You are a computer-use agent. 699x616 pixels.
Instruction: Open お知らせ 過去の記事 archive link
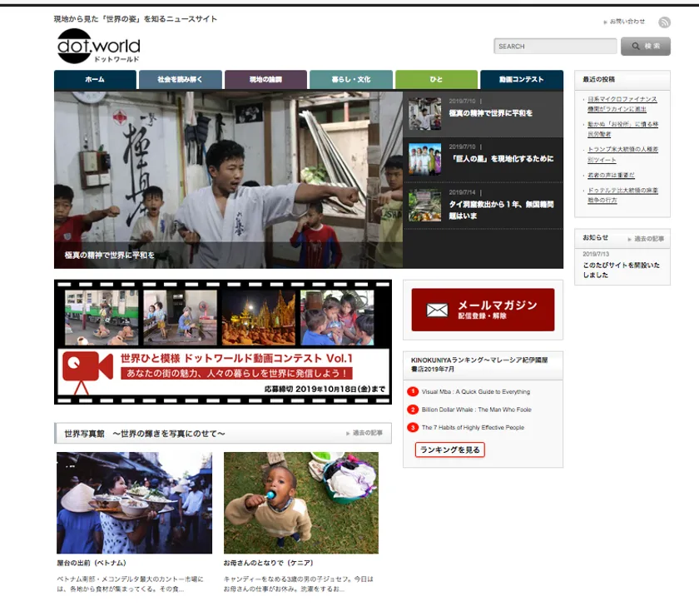click(648, 239)
